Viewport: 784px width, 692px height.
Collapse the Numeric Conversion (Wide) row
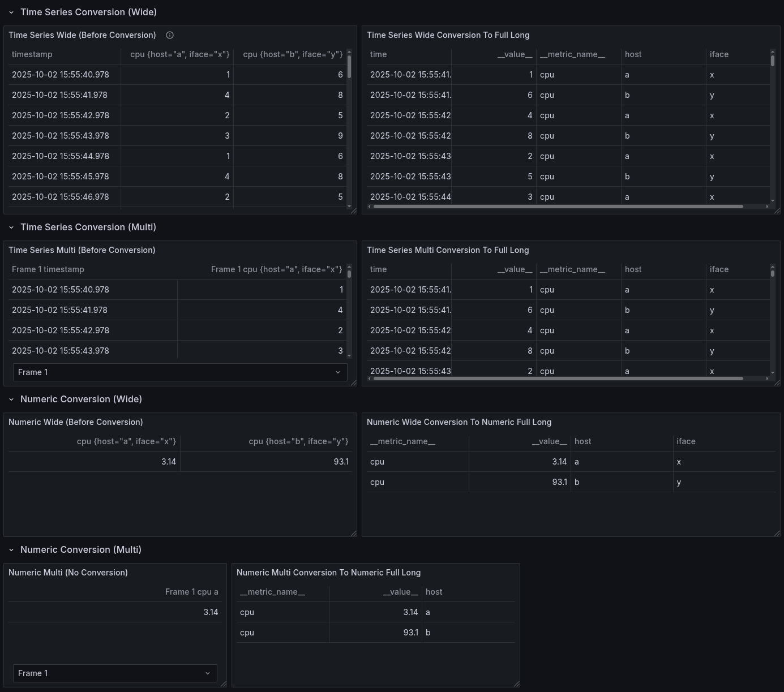[11, 399]
